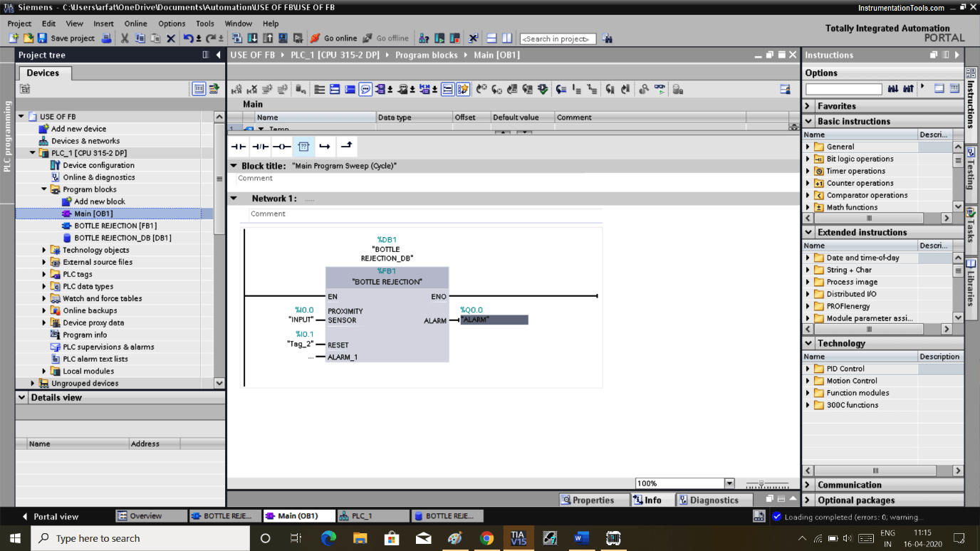Insert a normally open contact
This screenshot has width=980, height=551.
pos(238,147)
